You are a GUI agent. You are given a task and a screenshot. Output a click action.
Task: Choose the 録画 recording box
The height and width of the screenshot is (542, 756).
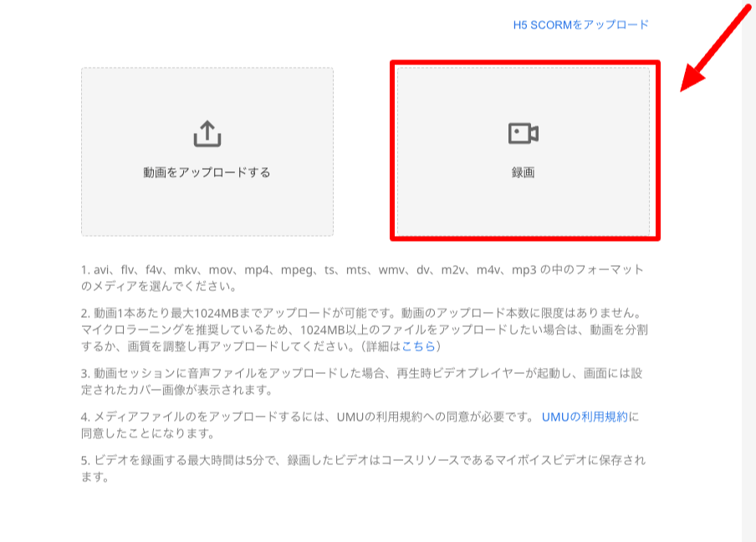[x=524, y=152]
